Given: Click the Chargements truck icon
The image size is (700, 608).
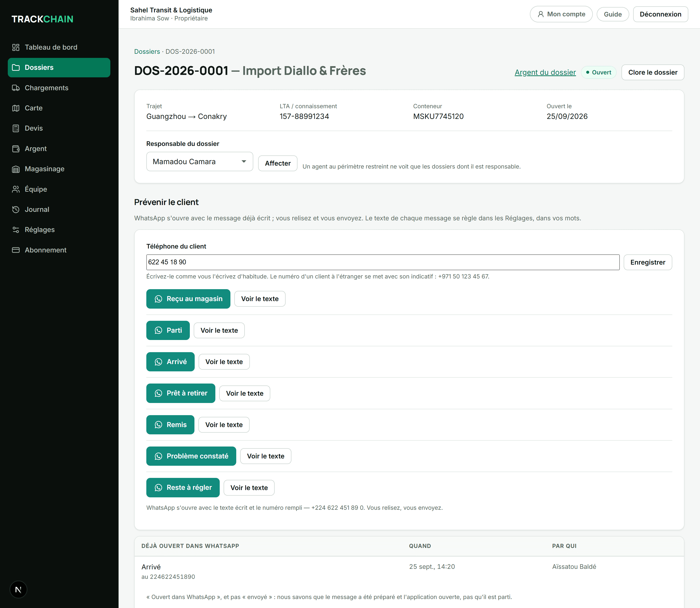Looking at the screenshot, I should click(16, 88).
